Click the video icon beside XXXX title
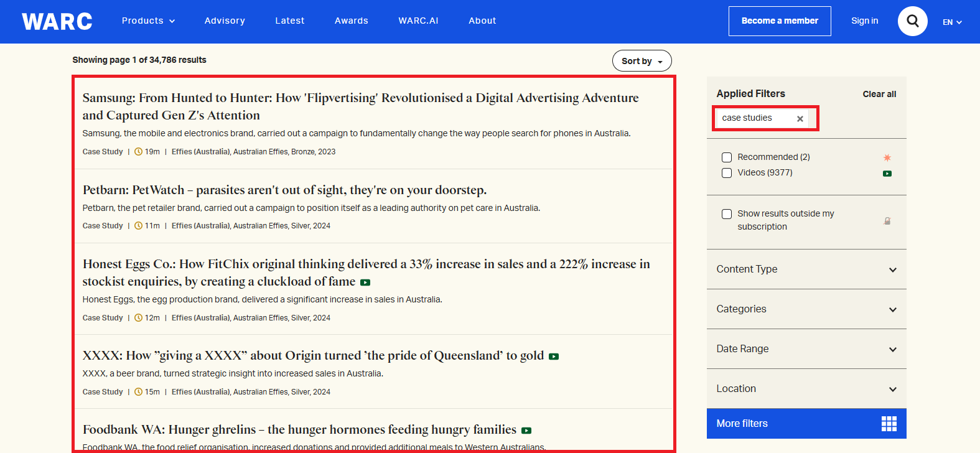 [x=554, y=357]
